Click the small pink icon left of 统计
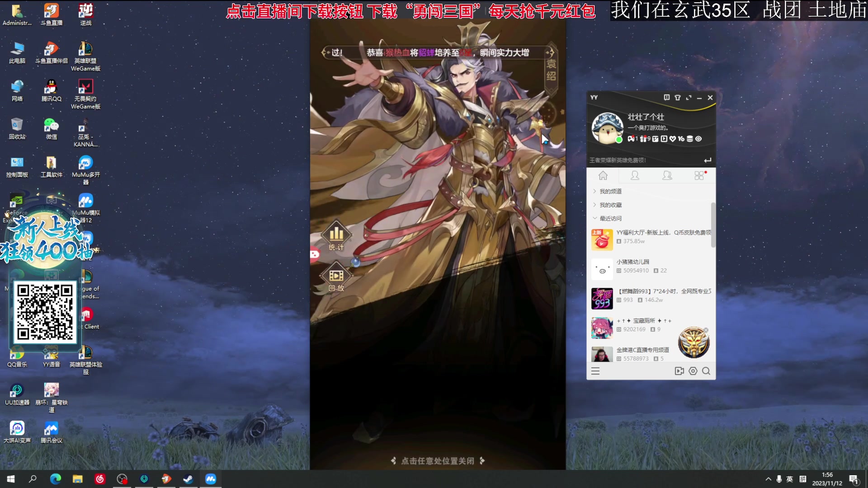Screen dimensions: 868x488 pyautogui.click(x=314, y=255)
